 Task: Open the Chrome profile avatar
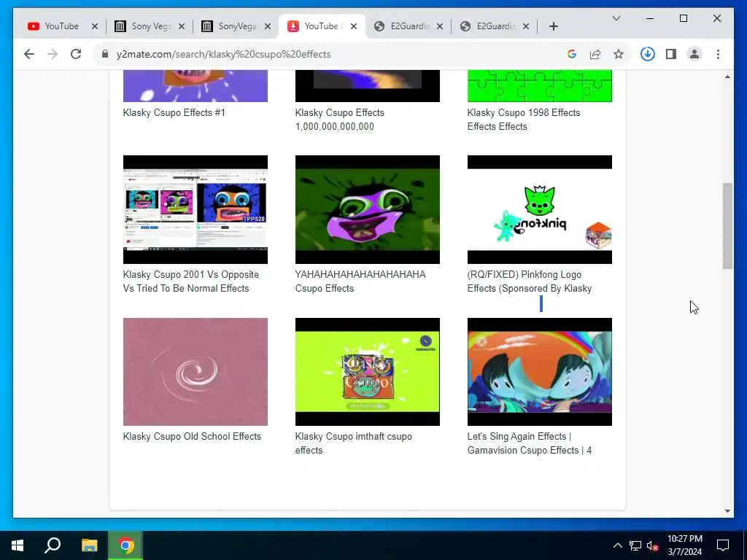(x=694, y=54)
